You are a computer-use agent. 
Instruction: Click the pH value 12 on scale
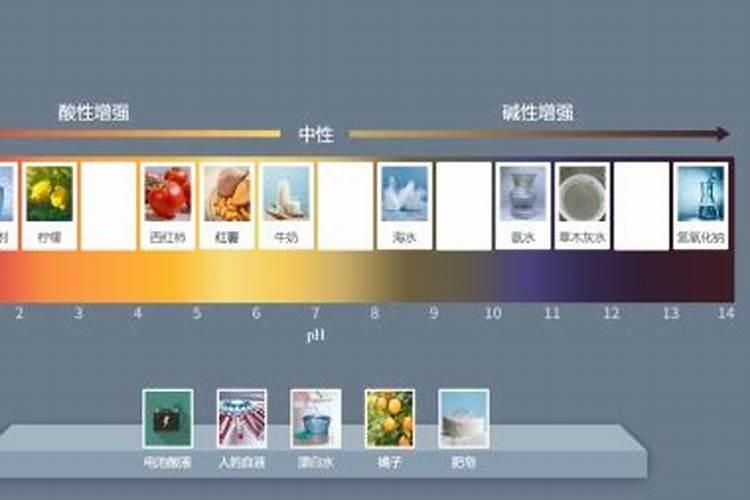(611, 313)
